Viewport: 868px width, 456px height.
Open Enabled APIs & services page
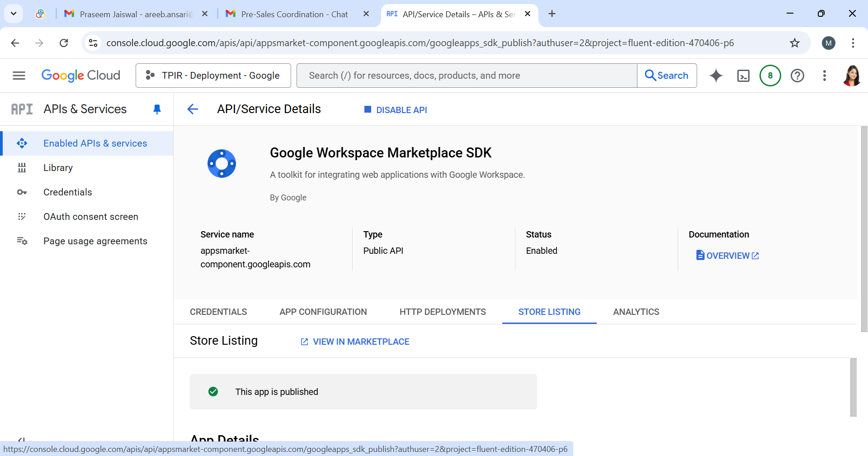[87, 143]
